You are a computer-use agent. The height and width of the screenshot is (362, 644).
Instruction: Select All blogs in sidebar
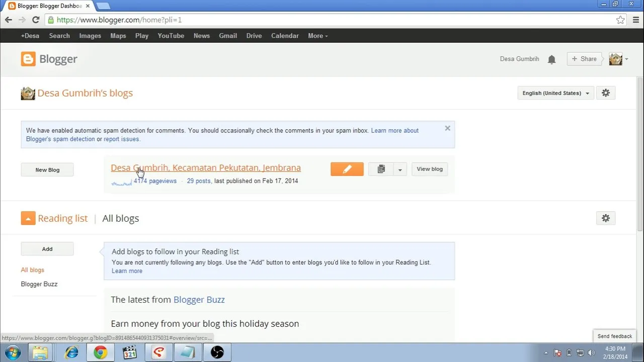tap(33, 270)
